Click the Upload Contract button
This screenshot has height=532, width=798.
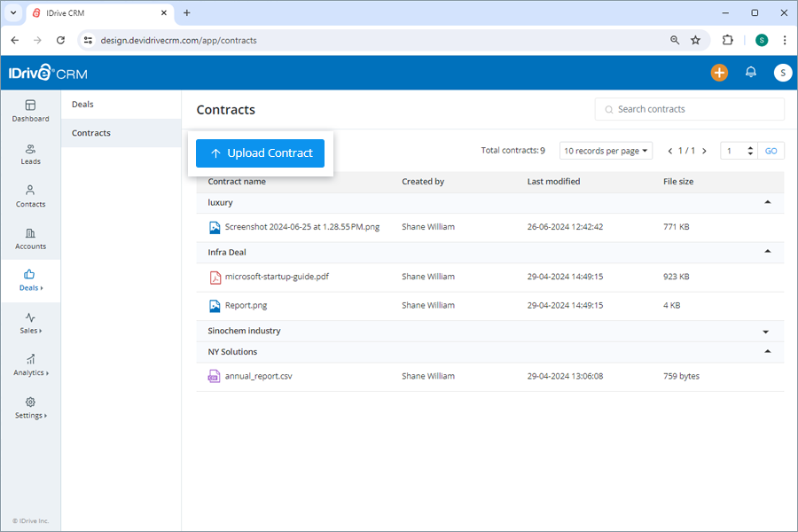pyautogui.click(x=260, y=153)
